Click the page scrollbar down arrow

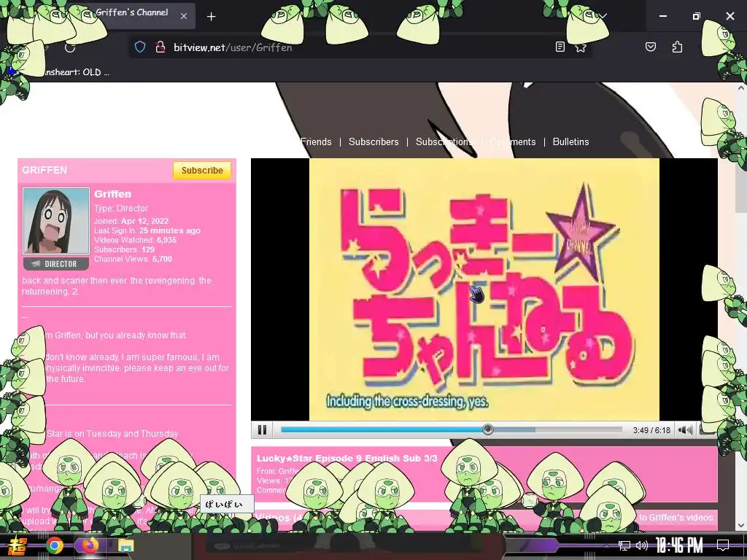(742, 525)
